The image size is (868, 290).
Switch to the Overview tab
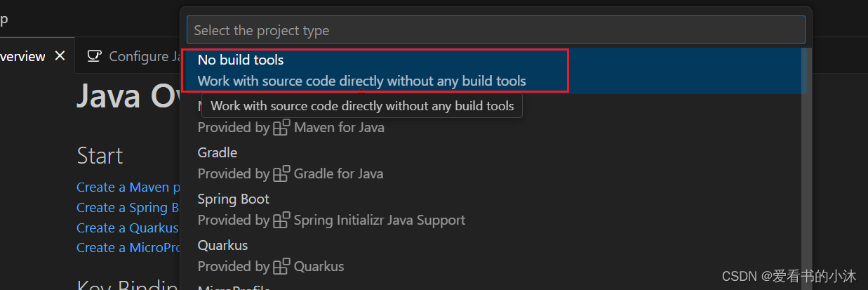point(22,56)
